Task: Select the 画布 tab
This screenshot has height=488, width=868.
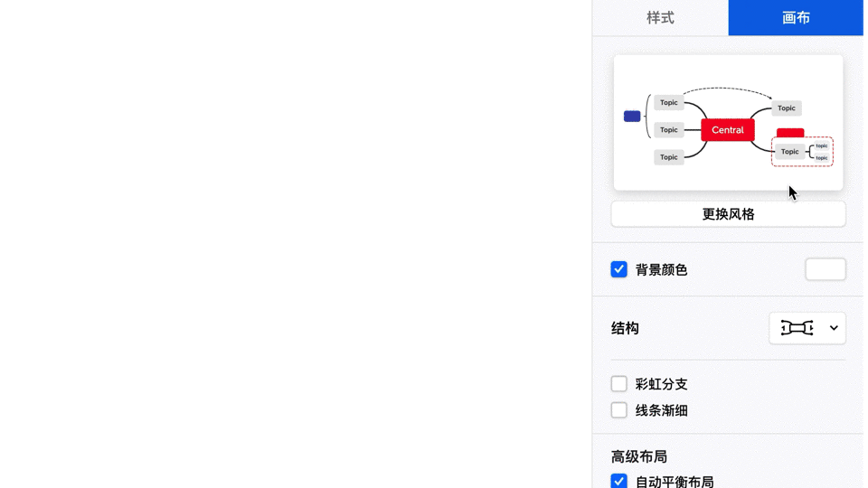Action: click(x=796, y=18)
